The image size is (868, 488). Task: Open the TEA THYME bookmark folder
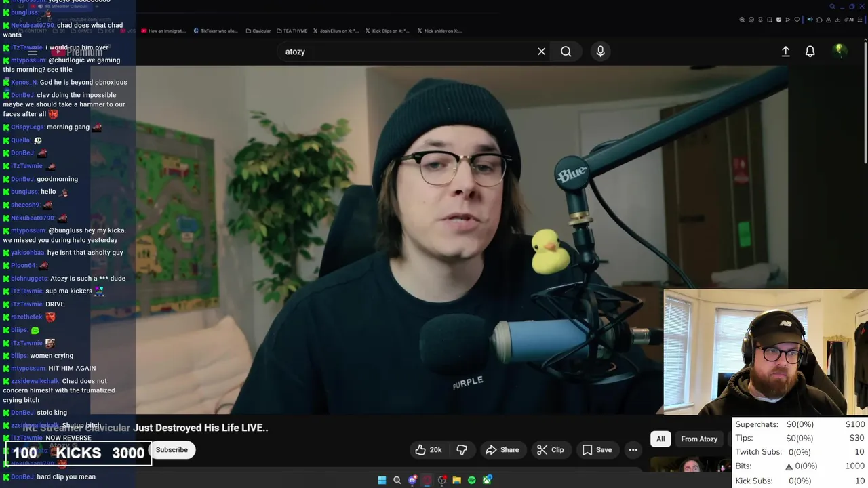pos(292,30)
